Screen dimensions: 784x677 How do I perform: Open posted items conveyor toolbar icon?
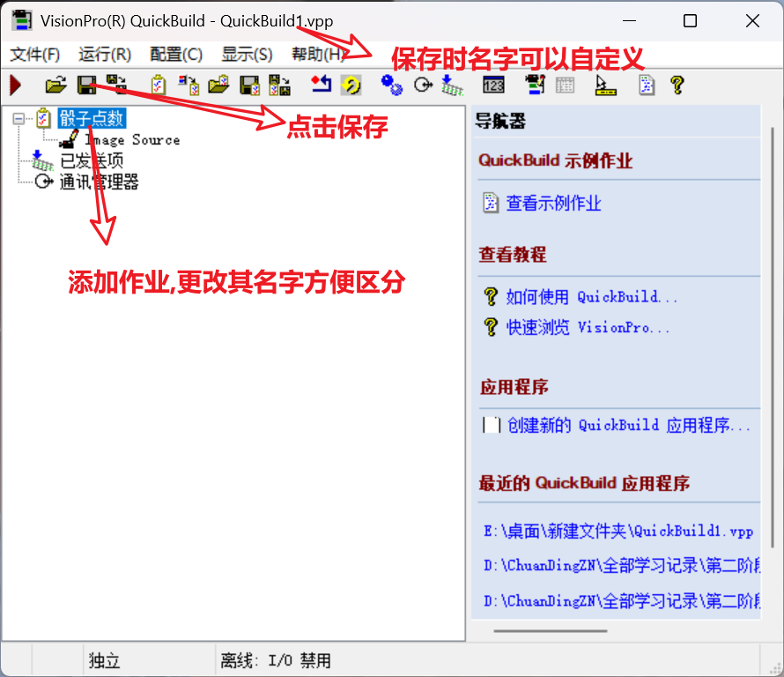(453, 85)
